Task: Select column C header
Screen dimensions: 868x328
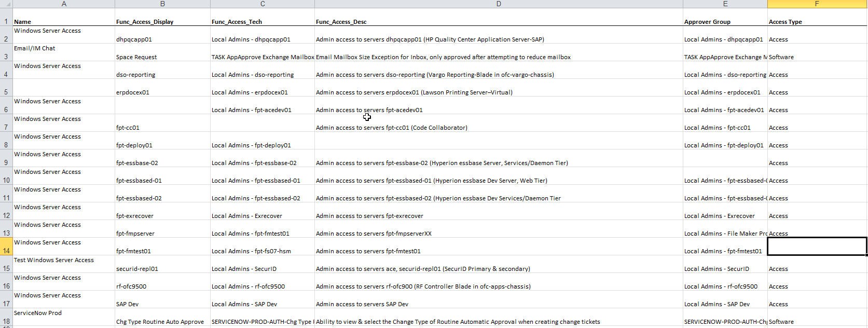Action: (263, 4)
